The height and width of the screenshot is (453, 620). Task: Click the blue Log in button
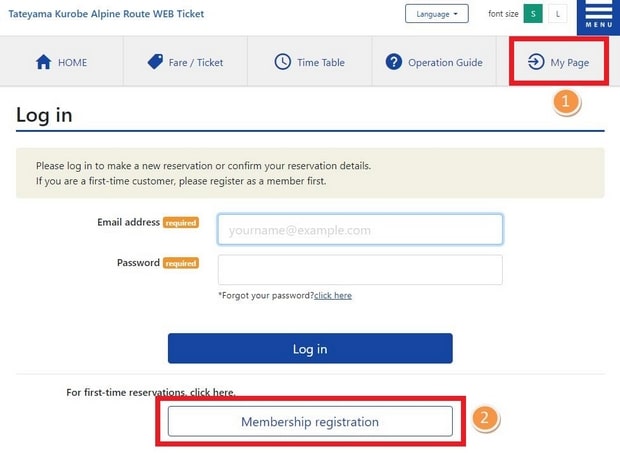310,348
